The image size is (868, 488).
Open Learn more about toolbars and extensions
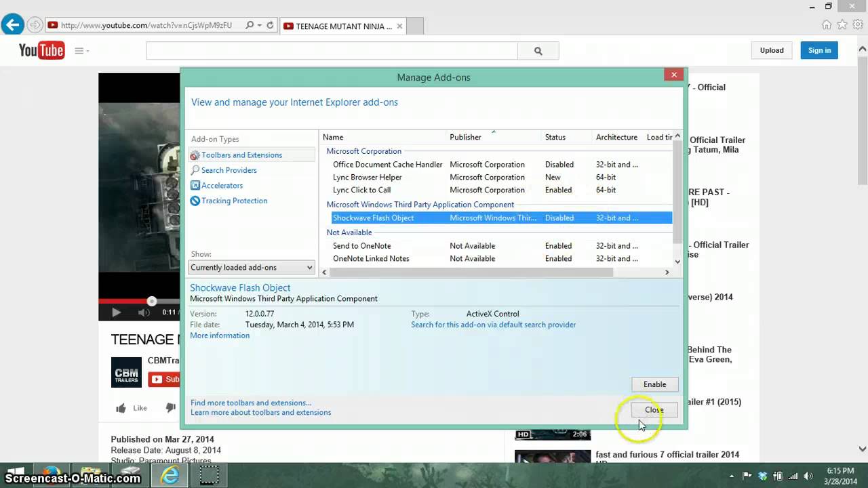260,412
